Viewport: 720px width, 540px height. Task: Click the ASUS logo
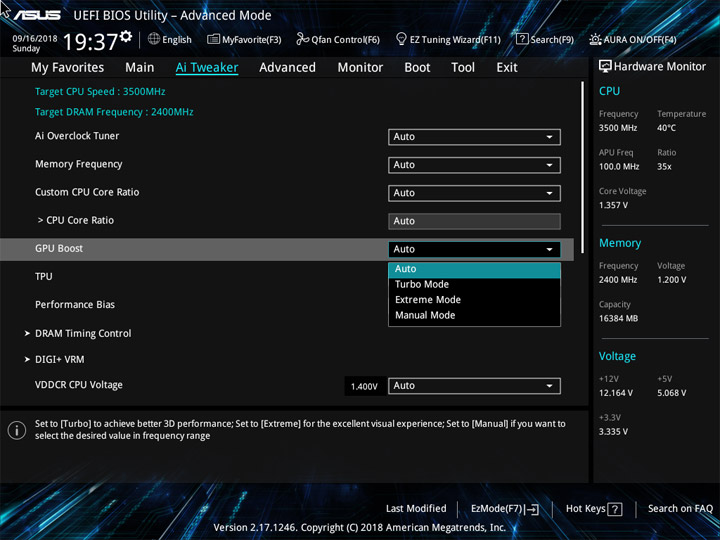click(37, 16)
